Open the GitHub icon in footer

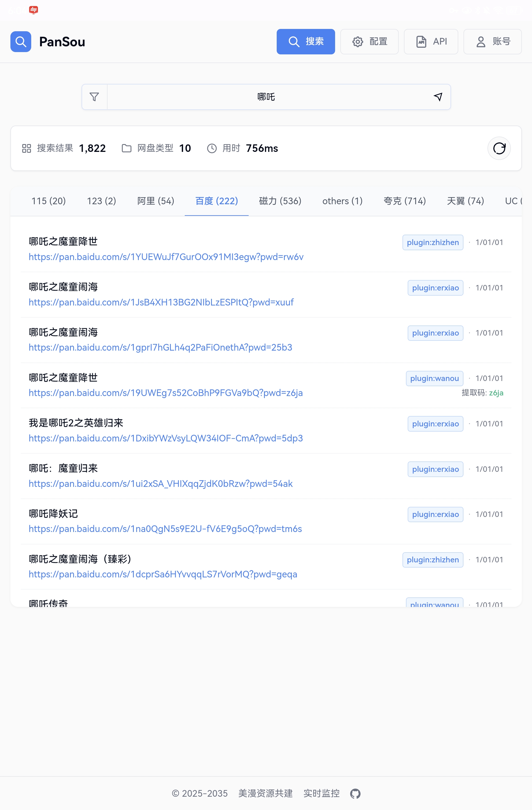(x=355, y=794)
